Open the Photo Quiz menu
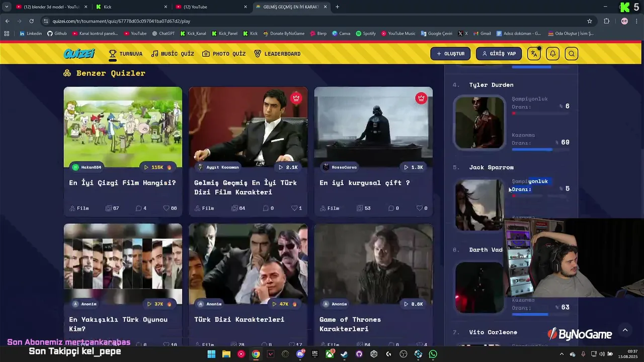644x362 pixels. click(x=224, y=54)
